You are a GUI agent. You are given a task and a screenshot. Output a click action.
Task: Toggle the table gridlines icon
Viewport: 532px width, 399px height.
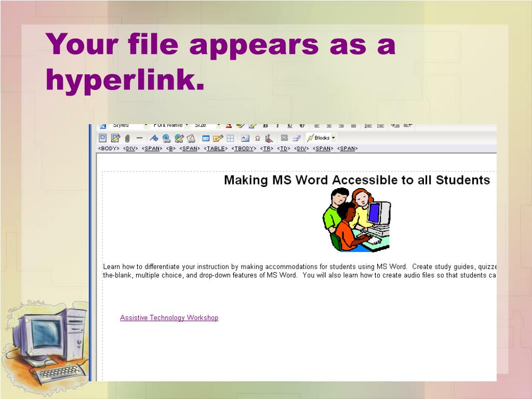[x=230, y=138]
